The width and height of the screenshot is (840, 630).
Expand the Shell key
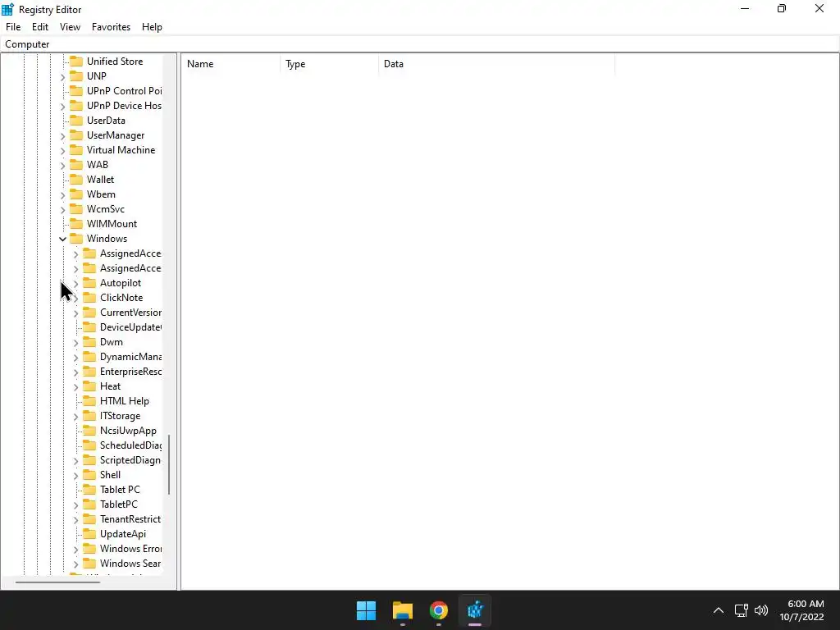pyautogui.click(x=75, y=475)
